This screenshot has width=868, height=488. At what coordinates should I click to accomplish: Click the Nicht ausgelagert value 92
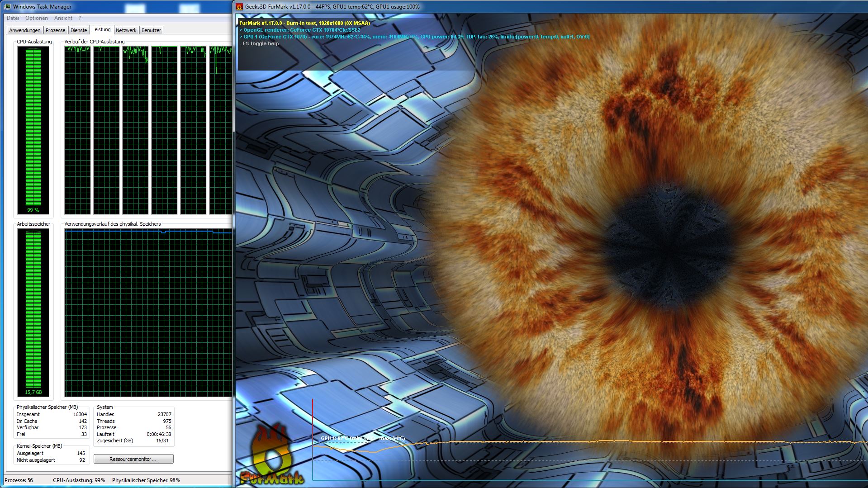tap(82, 460)
